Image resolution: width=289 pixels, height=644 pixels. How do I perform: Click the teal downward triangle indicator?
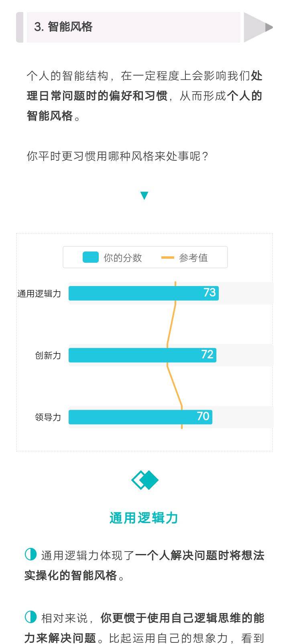[x=144, y=196]
